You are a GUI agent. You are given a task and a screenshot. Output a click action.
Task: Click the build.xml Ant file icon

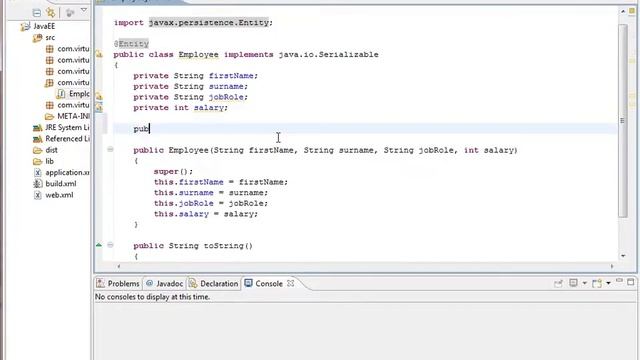38,184
